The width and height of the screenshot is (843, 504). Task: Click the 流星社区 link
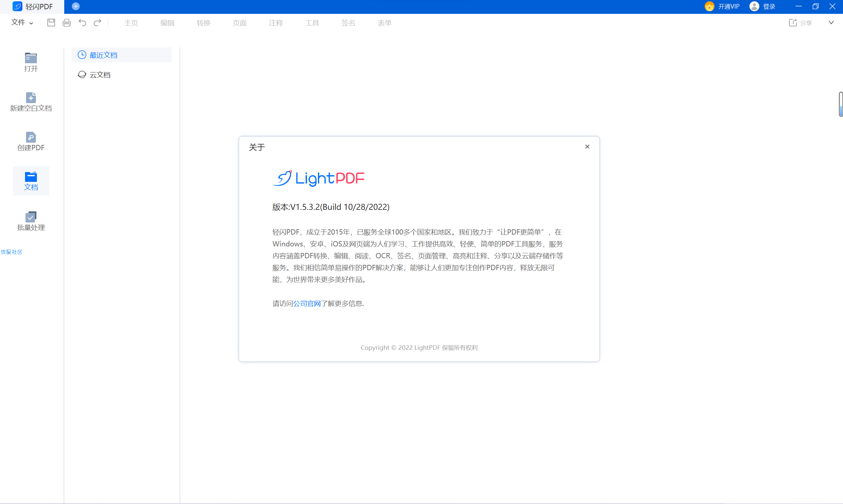tap(11, 252)
